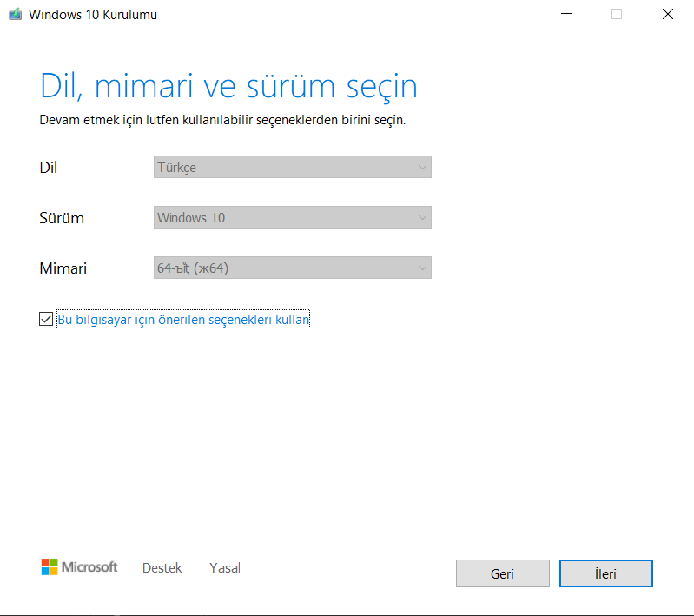Click the 'Sürüm' label
694x616 pixels.
point(62,218)
